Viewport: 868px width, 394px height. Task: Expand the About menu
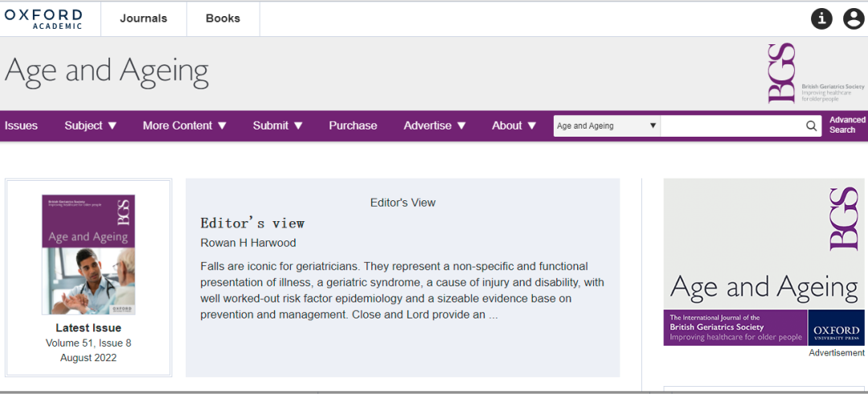click(514, 125)
